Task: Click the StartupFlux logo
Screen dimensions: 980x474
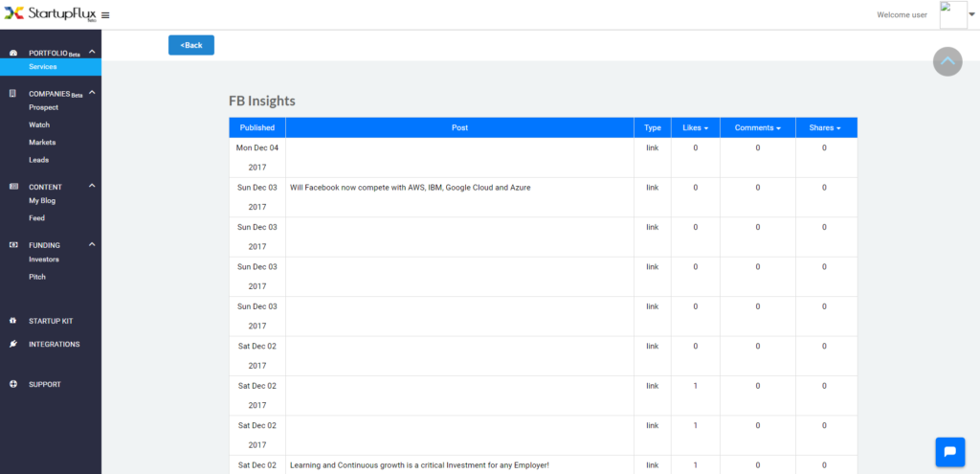Action: coord(50,13)
